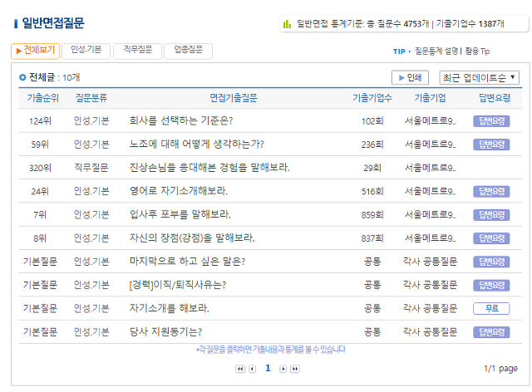
Task: Click 답변요령 button for 영어로 자기소개 row
Action: (491, 191)
